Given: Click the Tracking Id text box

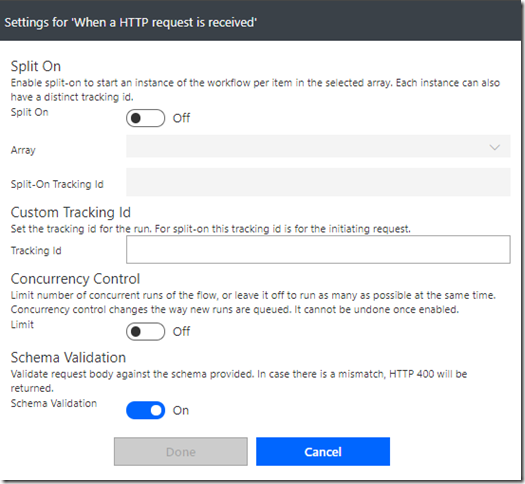Looking at the screenshot, I should click(318, 249).
